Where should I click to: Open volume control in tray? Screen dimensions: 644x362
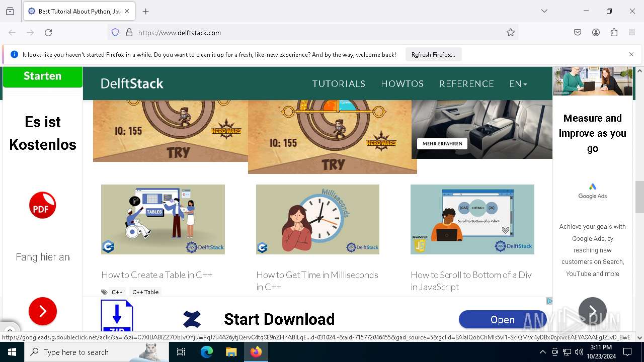point(579,352)
